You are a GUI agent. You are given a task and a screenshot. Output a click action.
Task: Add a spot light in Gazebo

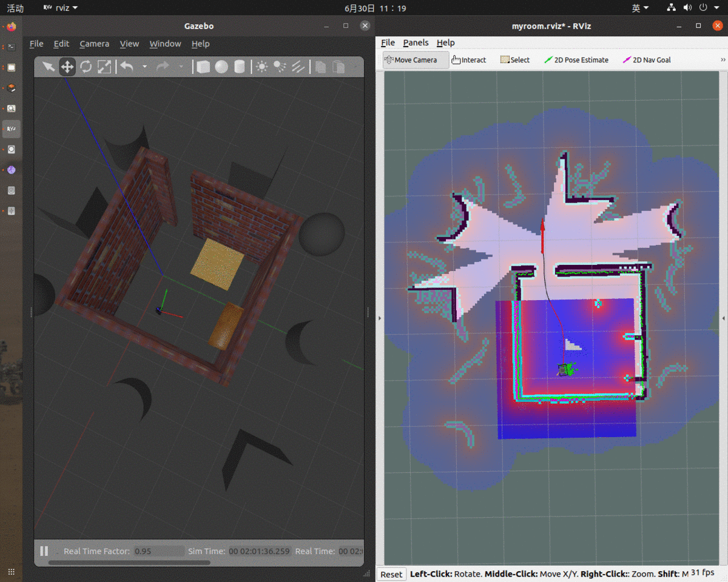[x=280, y=67]
